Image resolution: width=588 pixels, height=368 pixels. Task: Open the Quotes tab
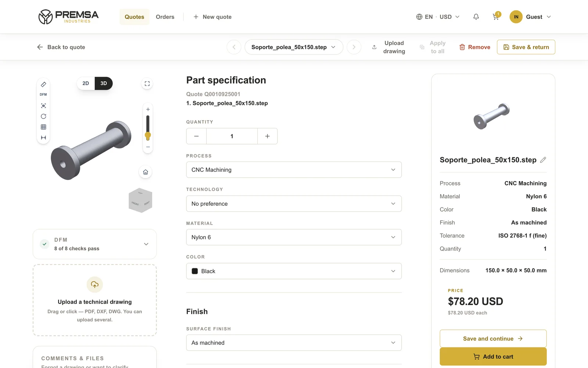(x=135, y=17)
